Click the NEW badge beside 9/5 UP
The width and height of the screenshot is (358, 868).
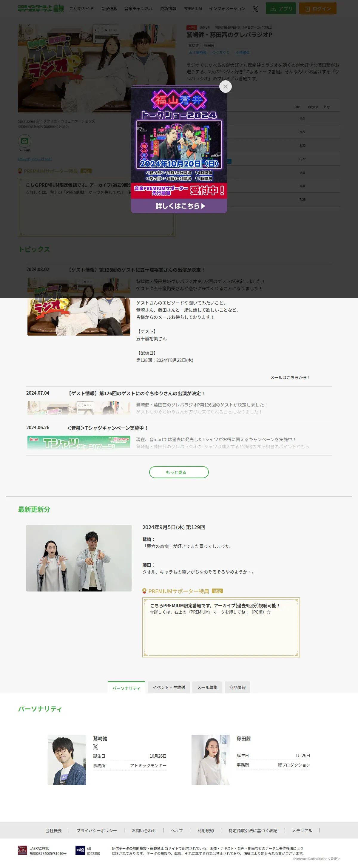(192, 28)
